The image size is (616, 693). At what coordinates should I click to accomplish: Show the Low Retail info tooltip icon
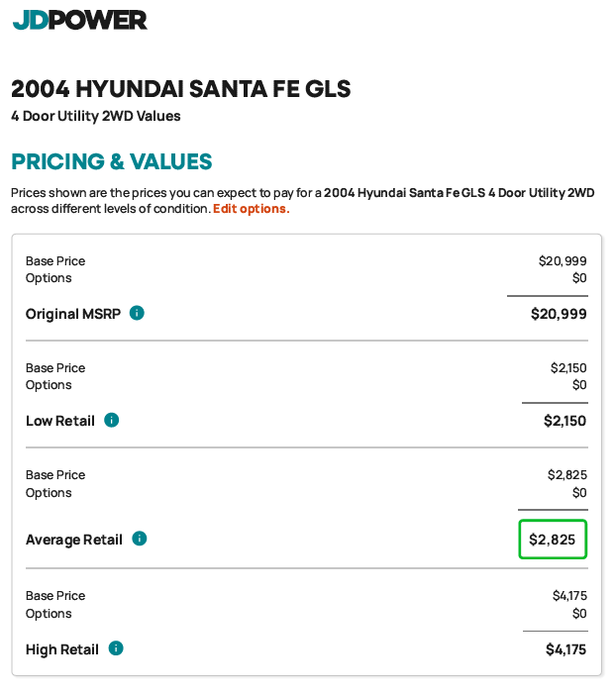click(112, 420)
